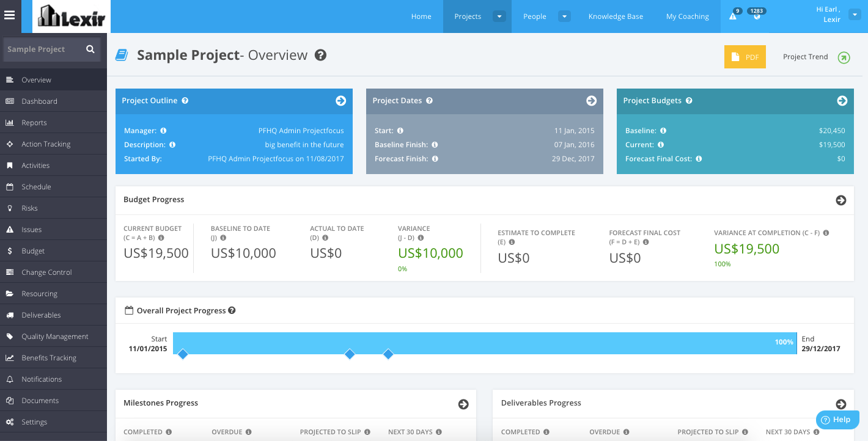868x441 pixels.
Task: Click info icon next to Manager
Action: coord(163,131)
